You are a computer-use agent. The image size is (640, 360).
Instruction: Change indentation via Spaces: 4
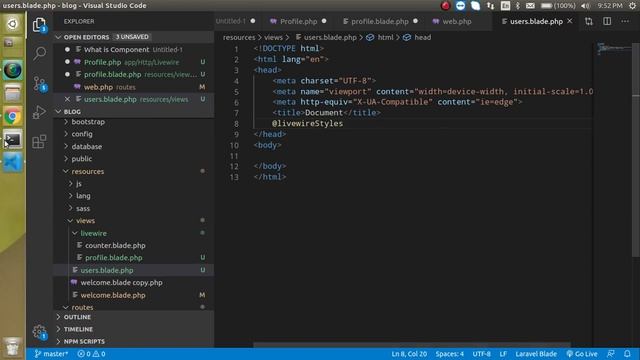(x=449, y=354)
